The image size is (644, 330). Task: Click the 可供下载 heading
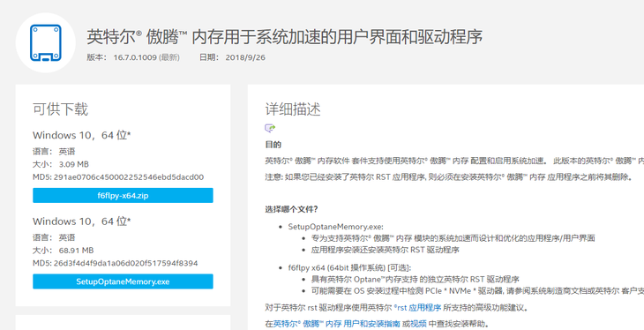(60, 109)
